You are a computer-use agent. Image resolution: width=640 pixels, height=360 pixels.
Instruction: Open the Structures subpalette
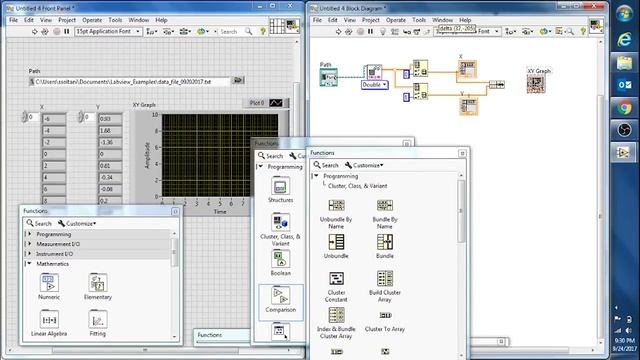point(280,189)
